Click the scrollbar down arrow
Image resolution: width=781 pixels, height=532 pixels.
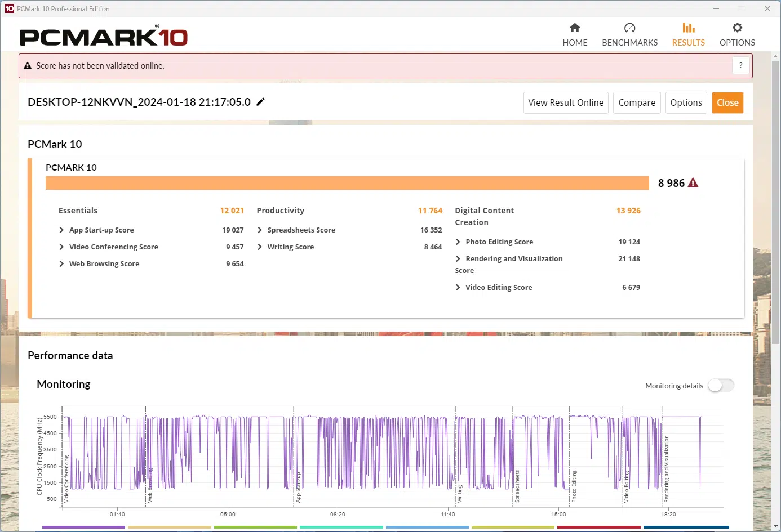pyautogui.click(x=776, y=527)
